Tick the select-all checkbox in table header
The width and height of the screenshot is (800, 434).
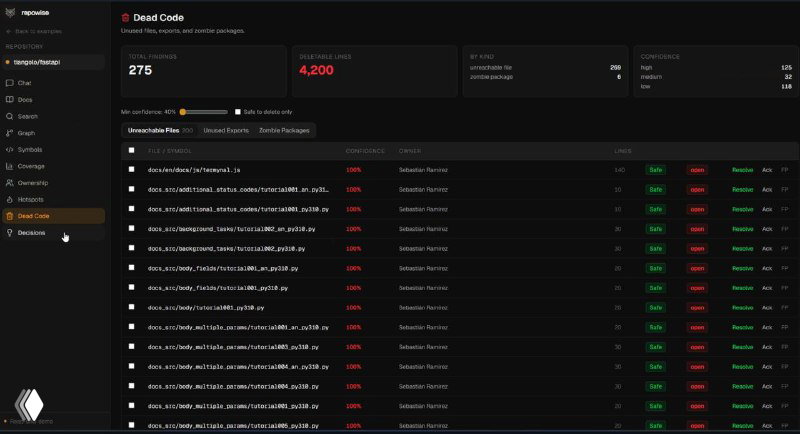132,150
